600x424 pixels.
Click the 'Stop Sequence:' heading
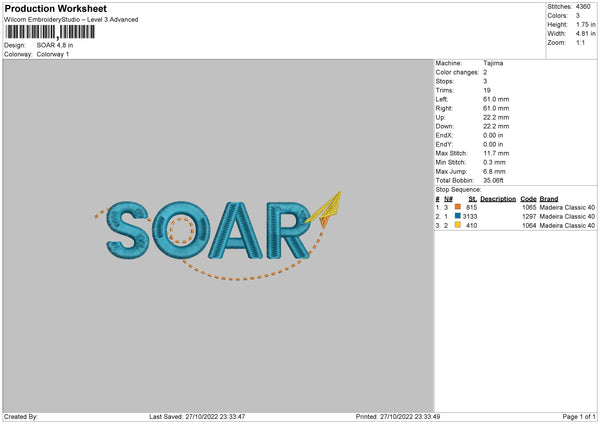click(458, 189)
